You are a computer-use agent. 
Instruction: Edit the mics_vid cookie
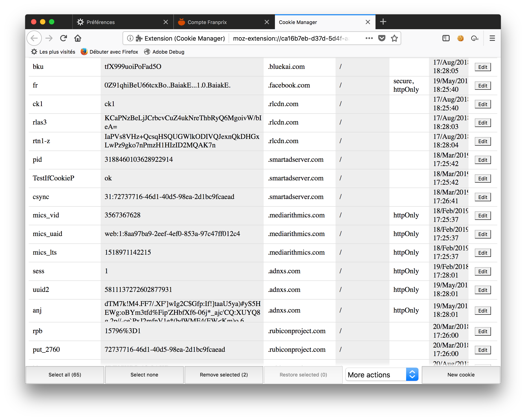point(483,215)
